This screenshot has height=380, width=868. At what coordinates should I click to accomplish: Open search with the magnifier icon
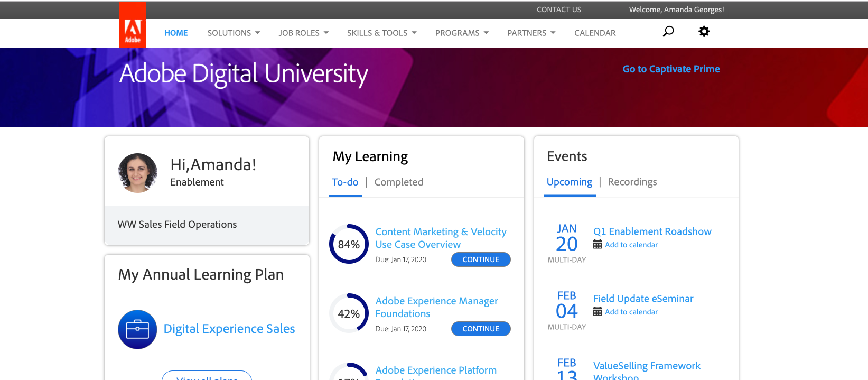pos(668,32)
